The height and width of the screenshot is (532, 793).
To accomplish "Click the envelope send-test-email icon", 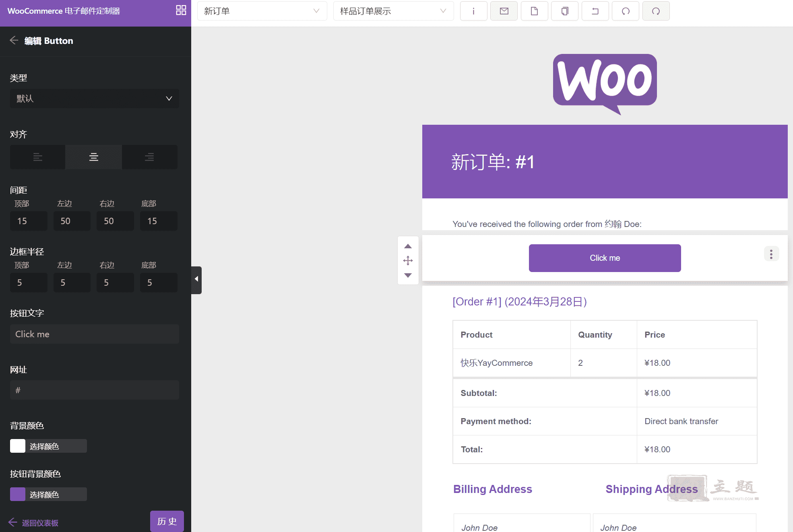I will pyautogui.click(x=504, y=11).
